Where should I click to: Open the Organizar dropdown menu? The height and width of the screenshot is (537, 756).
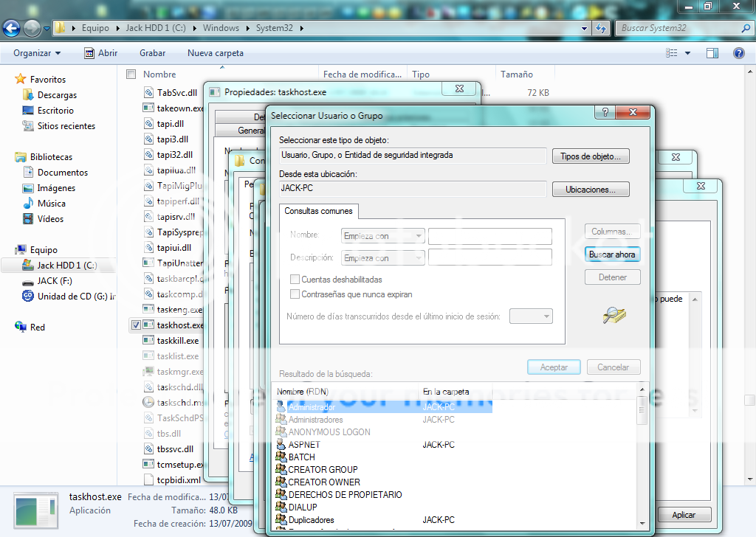click(x=37, y=53)
